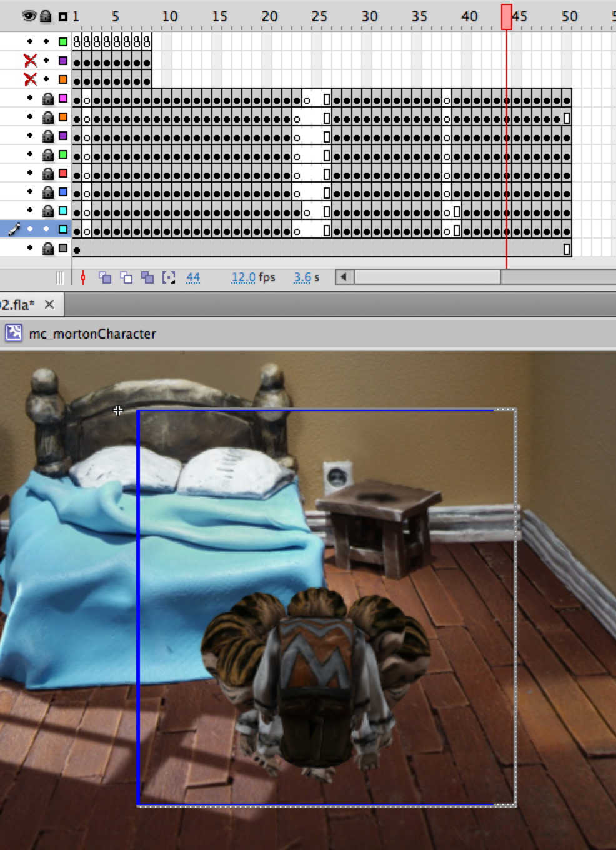Click the timeline scroll left arrow
This screenshot has width=616, height=850.
click(x=344, y=277)
